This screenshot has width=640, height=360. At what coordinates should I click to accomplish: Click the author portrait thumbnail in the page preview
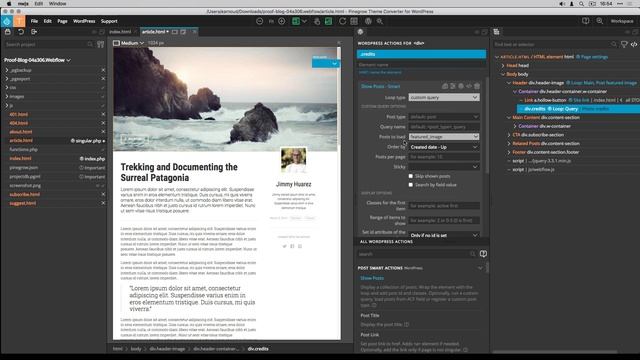293,160
